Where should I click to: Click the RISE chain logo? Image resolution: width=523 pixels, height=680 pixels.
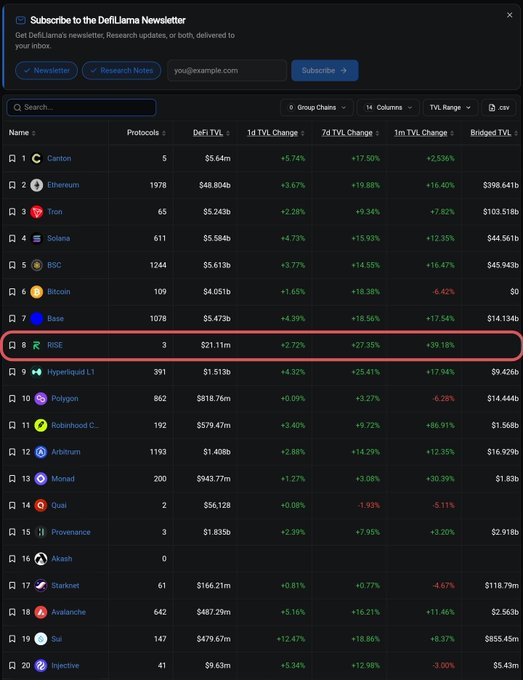[36, 345]
